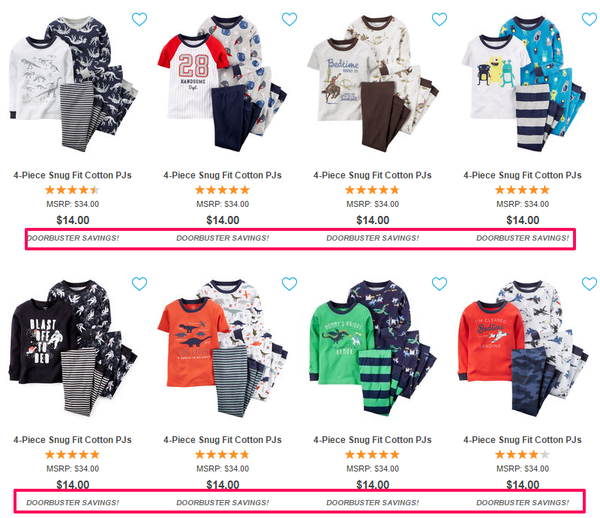
Task: Open the dinosaur skeleton PJs product image
Action: pos(73,83)
